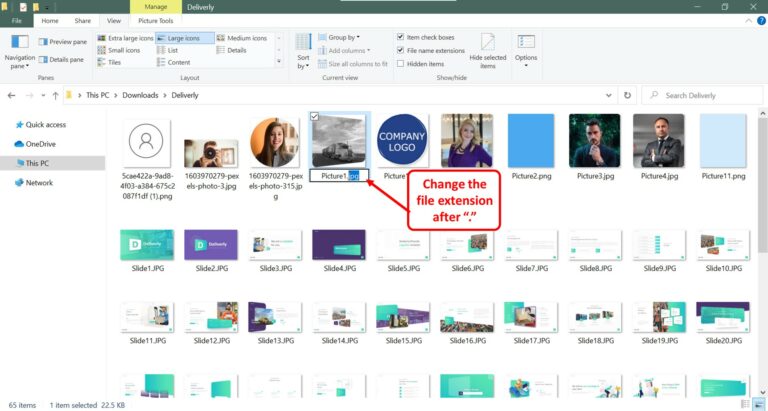This screenshot has width=768, height=411.
Task: Click the Search Deliverly field
Action: pyautogui.click(x=702, y=96)
